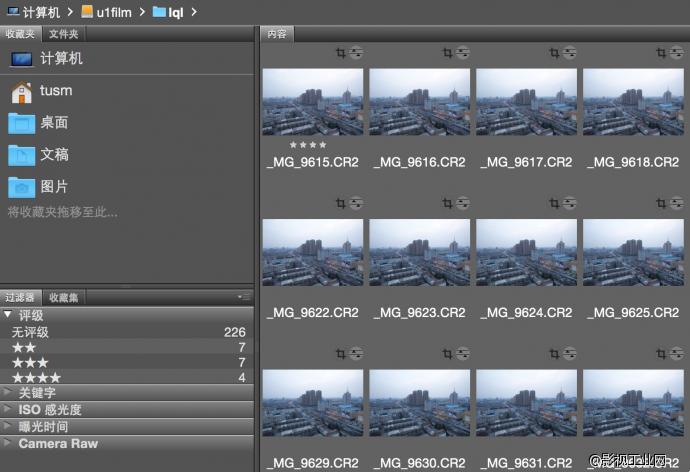Collapse the 评级 filter section
This screenshot has width=690, height=472.
(7, 315)
